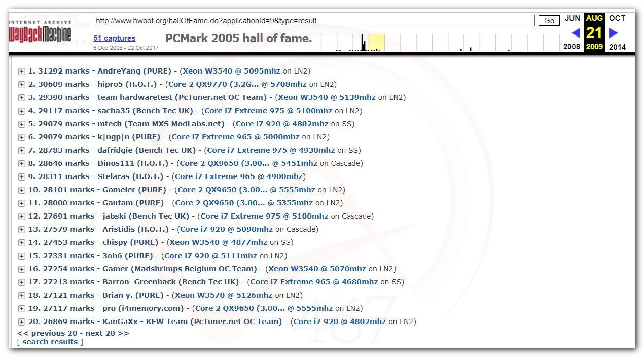Open 27691 marks jabski result
Image resolution: width=644 pixels, height=357 pixels.
(109, 216)
